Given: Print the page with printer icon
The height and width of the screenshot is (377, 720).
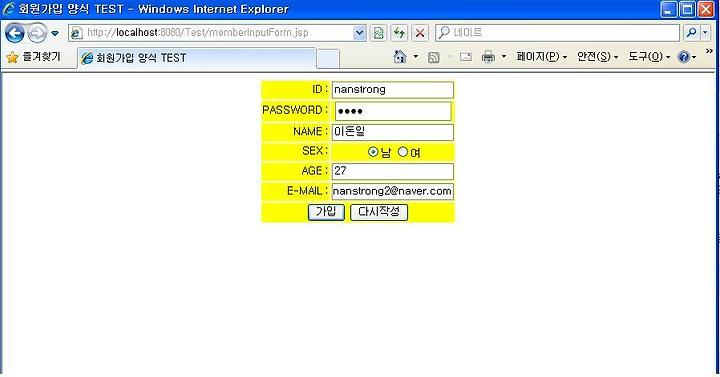Looking at the screenshot, I should (x=488, y=57).
